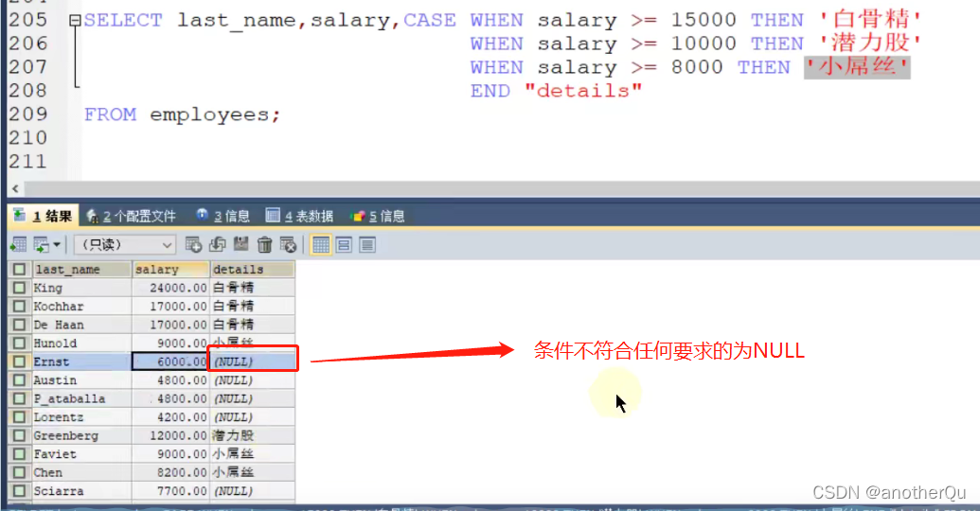Click the "details" alias in the editor
The width and height of the screenshot is (980, 511).
[x=583, y=91]
